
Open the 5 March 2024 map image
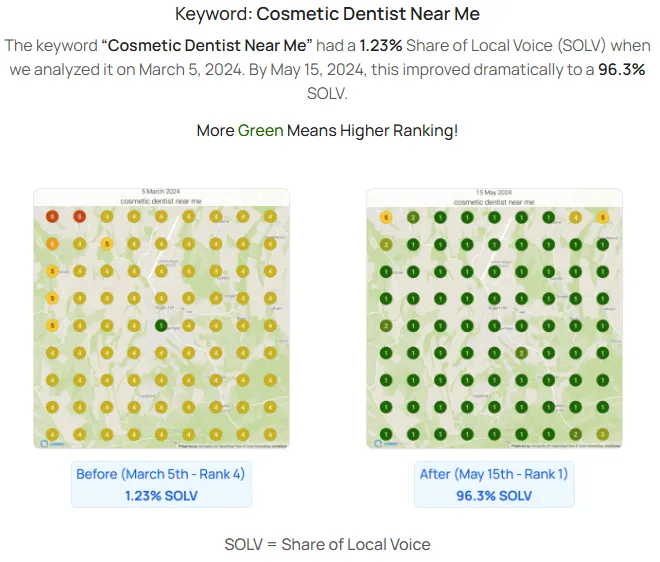coord(161,318)
